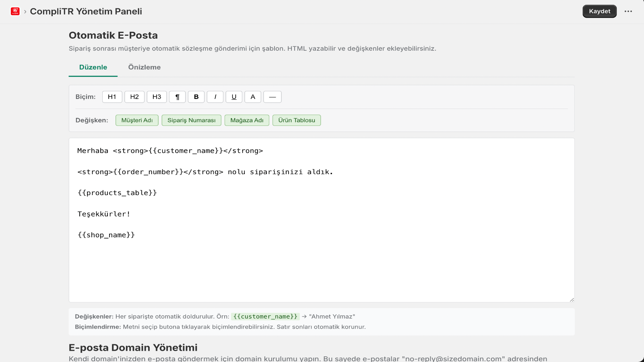
Task: Select the Düzenle tab
Action: coord(93,67)
